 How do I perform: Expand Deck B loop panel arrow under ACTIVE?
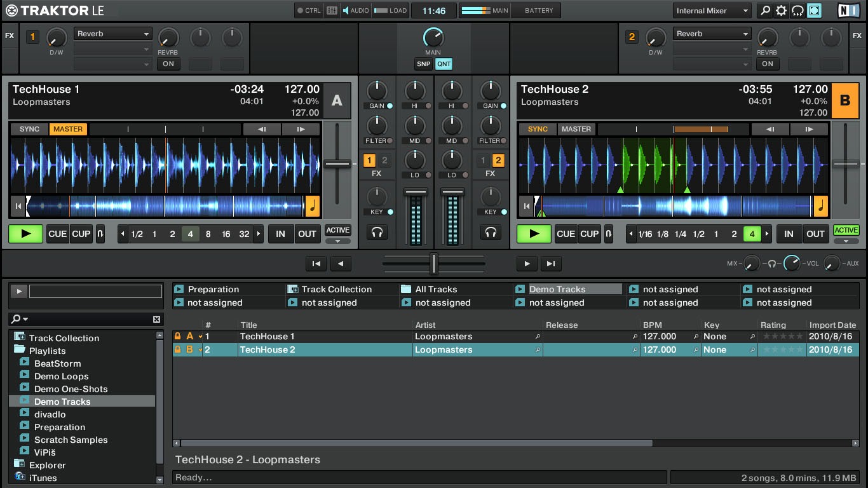(846, 241)
